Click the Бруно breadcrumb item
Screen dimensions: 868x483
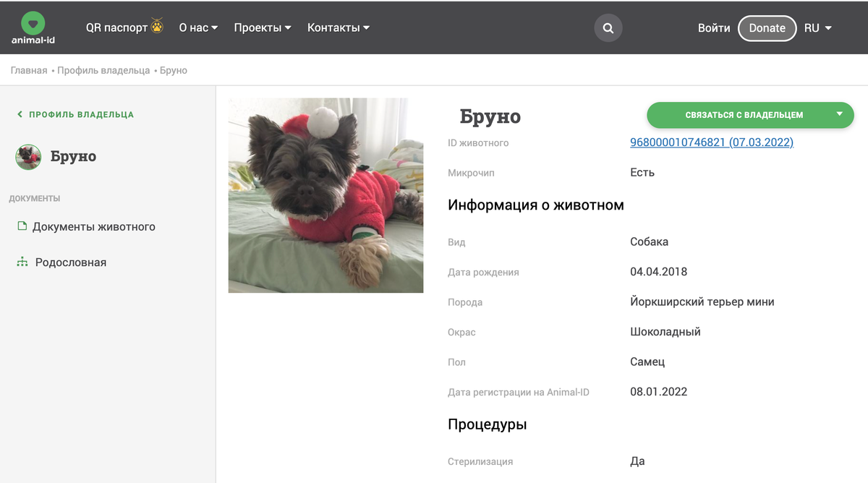174,70
